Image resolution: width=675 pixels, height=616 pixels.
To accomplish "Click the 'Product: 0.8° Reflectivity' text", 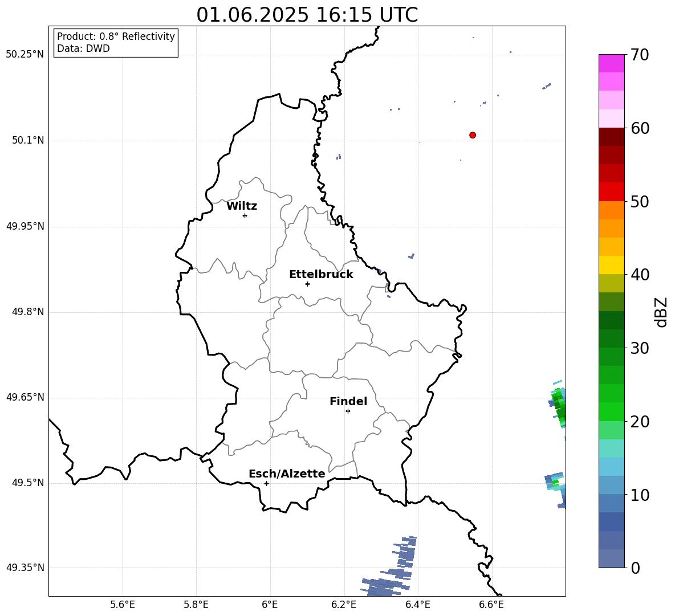I will click(x=116, y=36).
